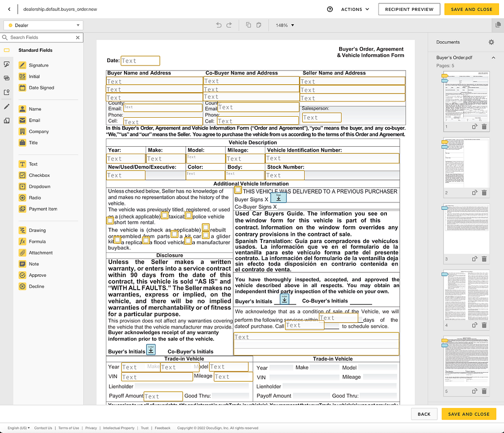Tick the police vehicle checkbox

point(189,215)
